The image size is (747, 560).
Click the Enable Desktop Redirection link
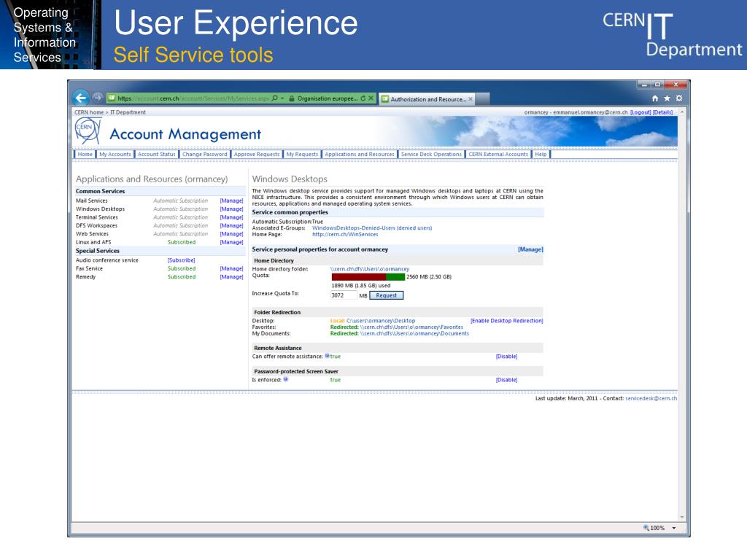pos(506,321)
